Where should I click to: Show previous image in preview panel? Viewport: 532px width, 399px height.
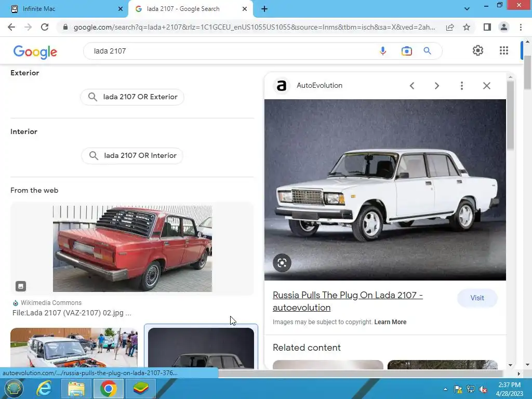(412, 86)
